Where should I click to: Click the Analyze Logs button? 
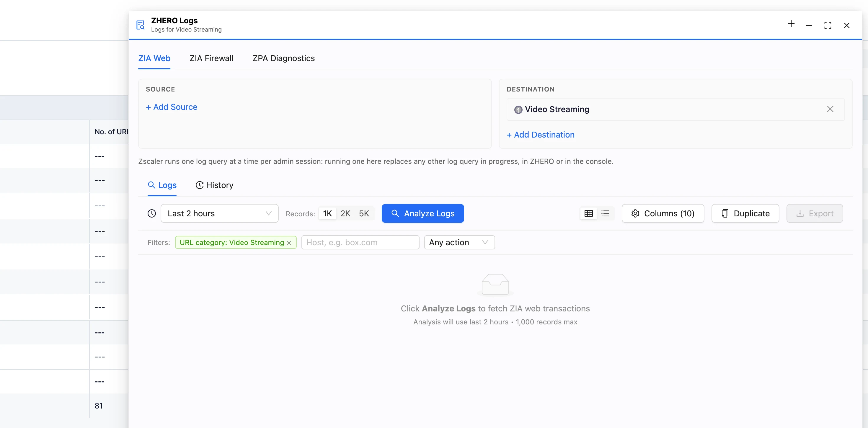(x=422, y=213)
